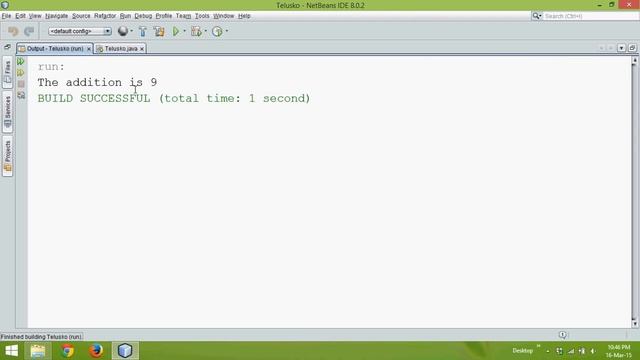Click the Debug Project icon
This screenshot has width=640, height=360.
point(196,31)
